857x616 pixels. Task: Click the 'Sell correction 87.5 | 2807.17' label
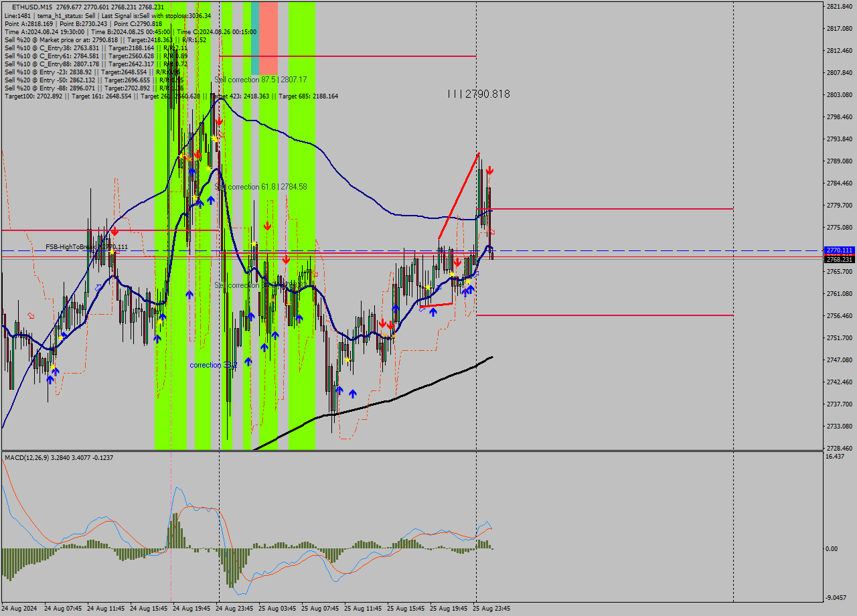260,80
